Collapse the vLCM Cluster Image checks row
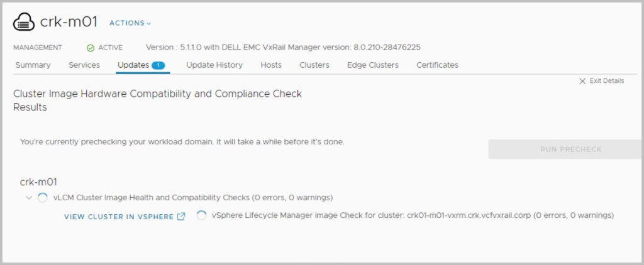 point(28,198)
